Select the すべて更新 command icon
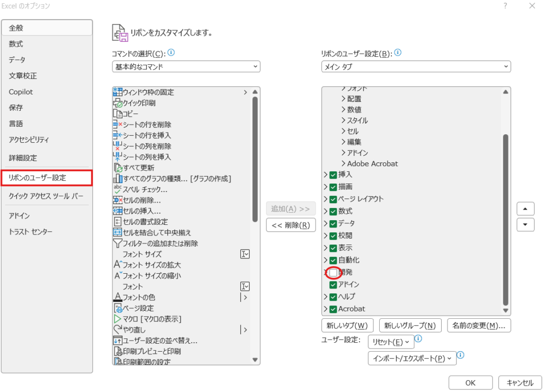This screenshot has width=543, height=392. (x=118, y=168)
